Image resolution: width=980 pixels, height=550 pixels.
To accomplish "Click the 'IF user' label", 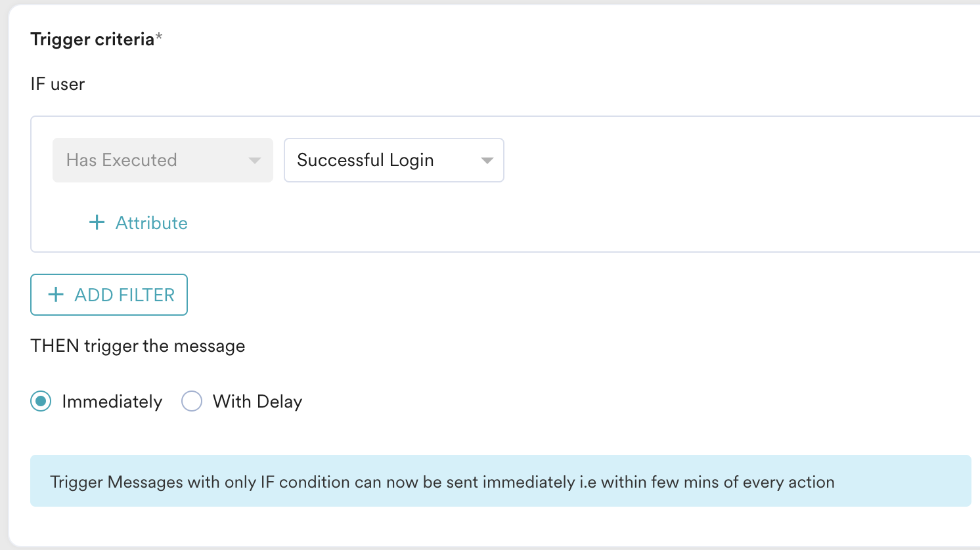I will pyautogui.click(x=58, y=84).
